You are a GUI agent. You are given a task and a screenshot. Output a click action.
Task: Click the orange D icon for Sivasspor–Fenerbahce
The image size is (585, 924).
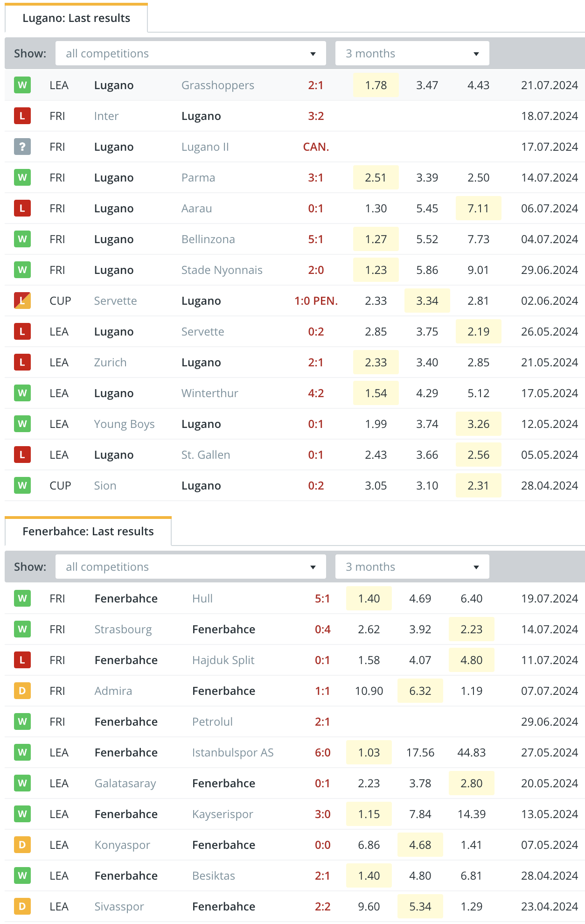(22, 906)
